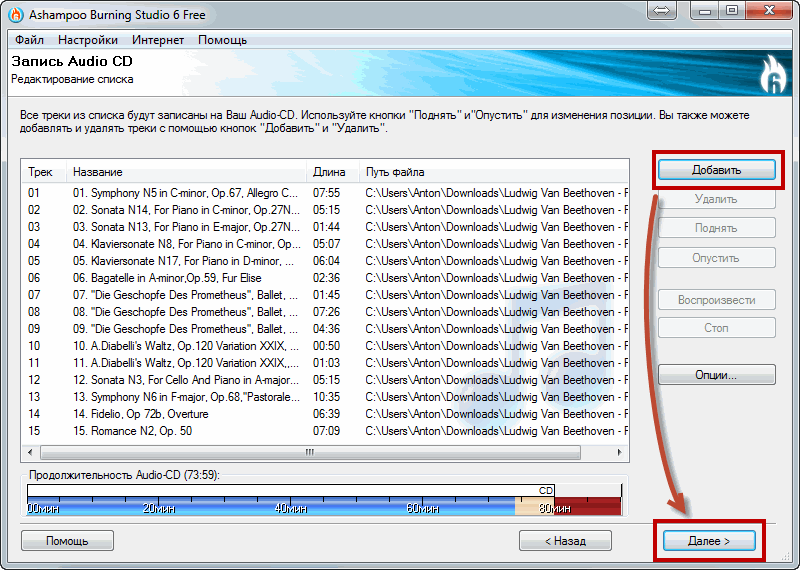This screenshot has width=800, height=570.
Task: Proceed with the Далее > button
Action: pyautogui.click(x=709, y=541)
